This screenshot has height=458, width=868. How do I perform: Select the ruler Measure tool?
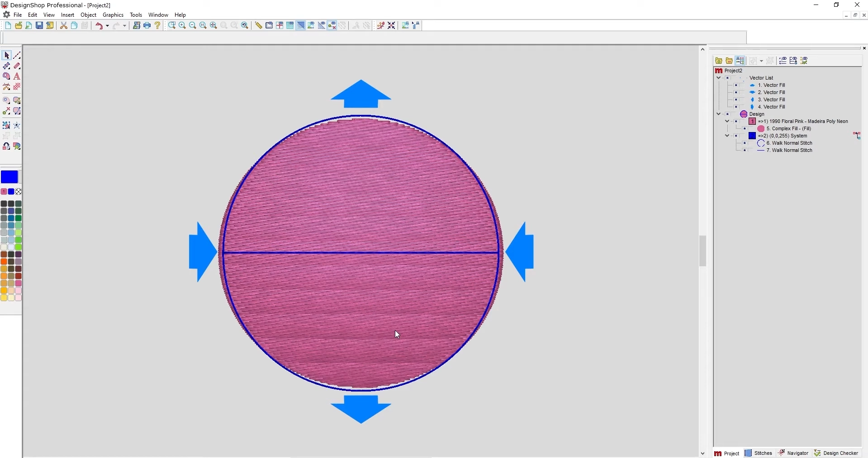pyautogui.click(x=258, y=26)
